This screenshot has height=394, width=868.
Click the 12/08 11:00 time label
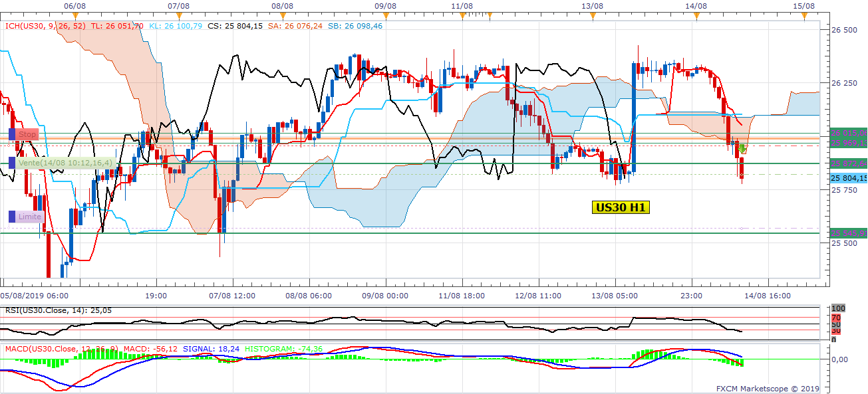pos(538,296)
